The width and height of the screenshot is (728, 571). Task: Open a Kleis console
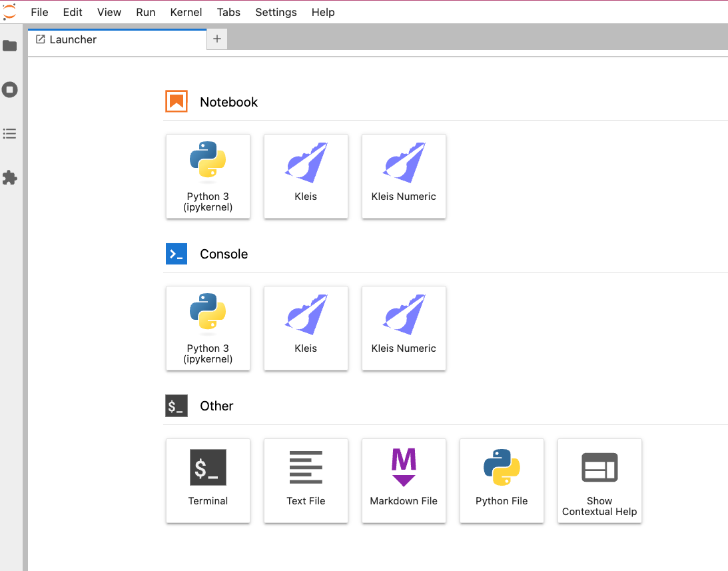tap(306, 328)
